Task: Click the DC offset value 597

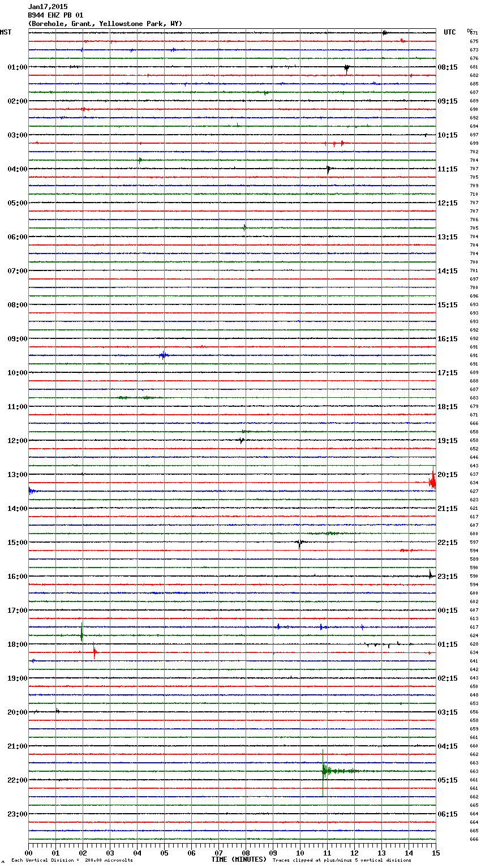Action: [x=474, y=542]
